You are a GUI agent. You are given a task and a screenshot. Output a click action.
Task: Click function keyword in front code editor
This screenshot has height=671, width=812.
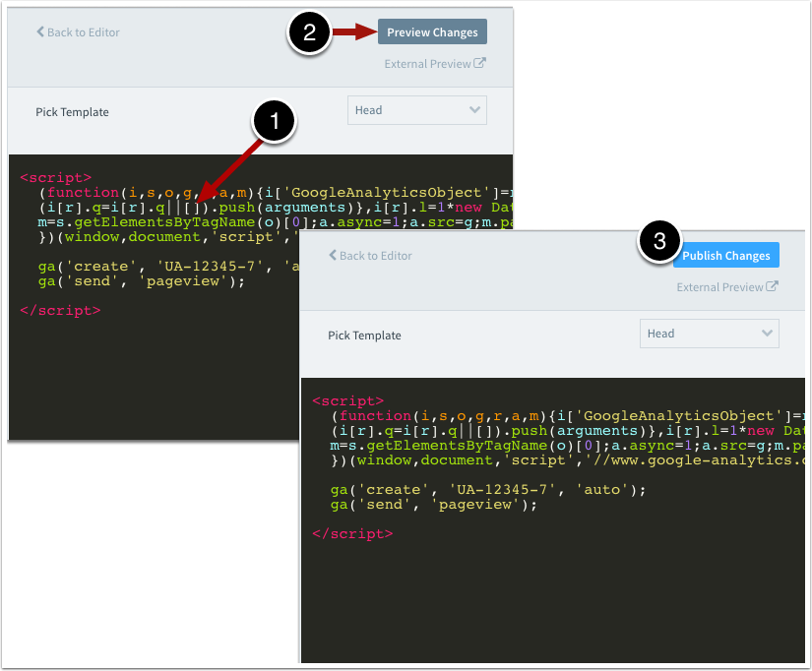(x=375, y=416)
